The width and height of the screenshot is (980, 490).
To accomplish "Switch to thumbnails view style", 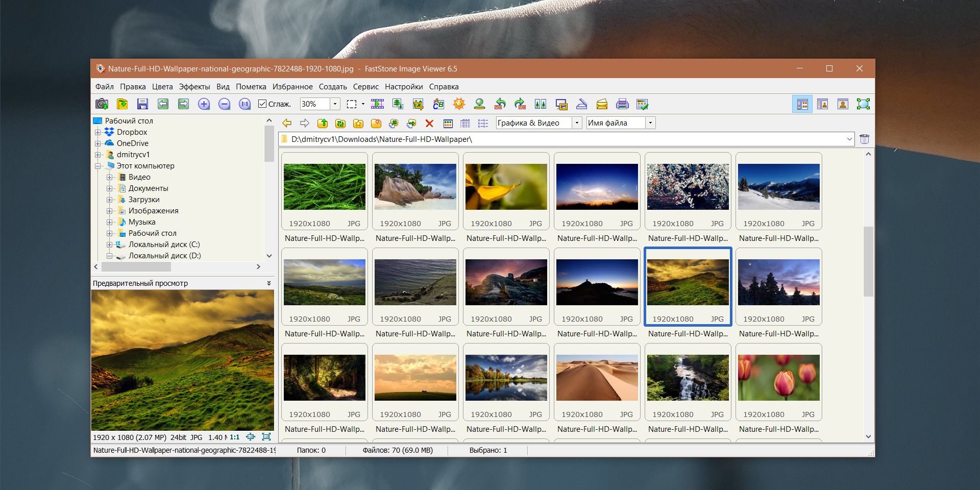I will [448, 123].
